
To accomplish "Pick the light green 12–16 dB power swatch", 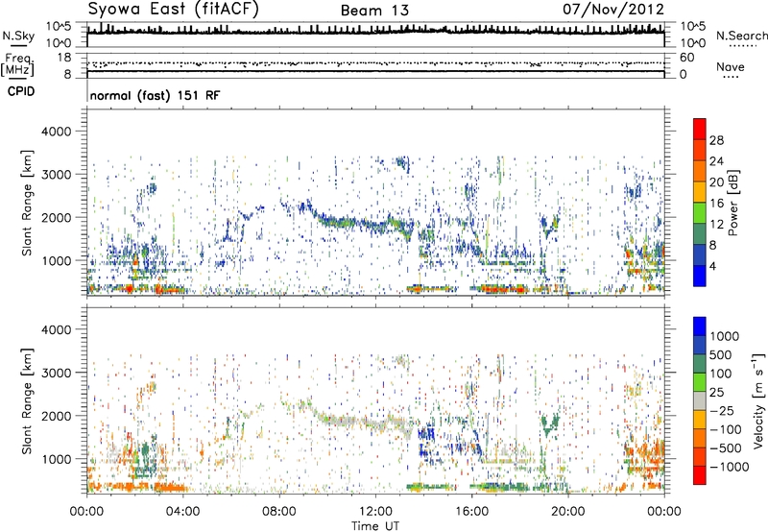I will tap(700, 213).
